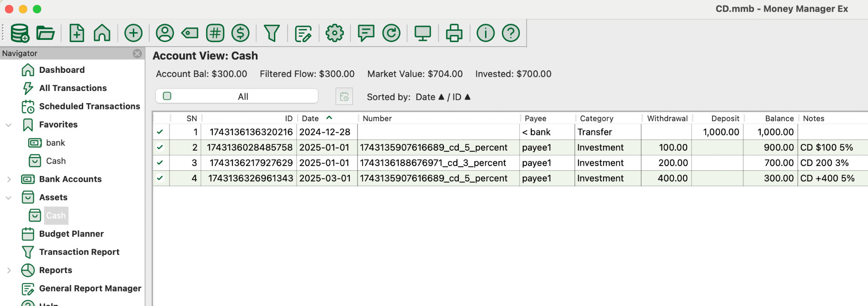
Task: Toggle status checkmark on the CD +400 5% row
Action: [160, 178]
